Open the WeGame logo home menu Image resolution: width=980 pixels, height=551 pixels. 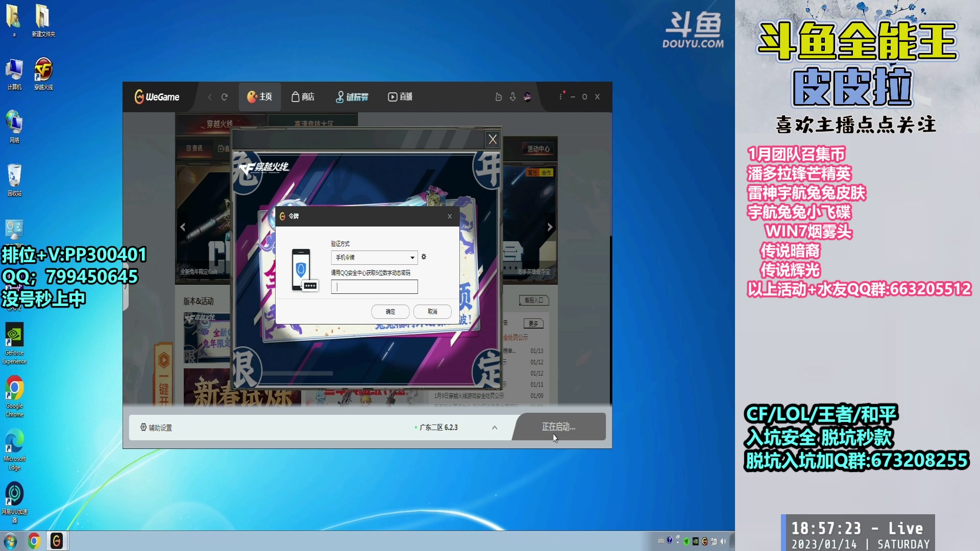pyautogui.click(x=157, y=97)
